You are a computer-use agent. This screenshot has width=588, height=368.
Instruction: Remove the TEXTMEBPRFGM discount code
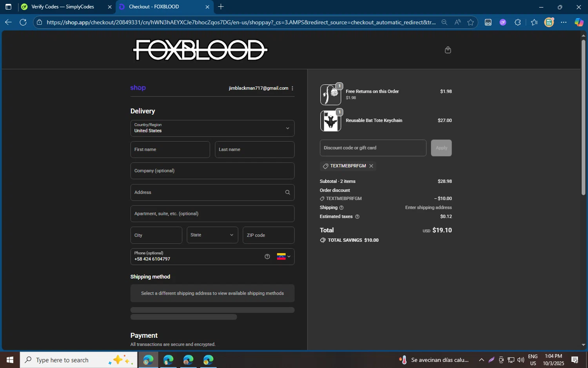pos(371,166)
